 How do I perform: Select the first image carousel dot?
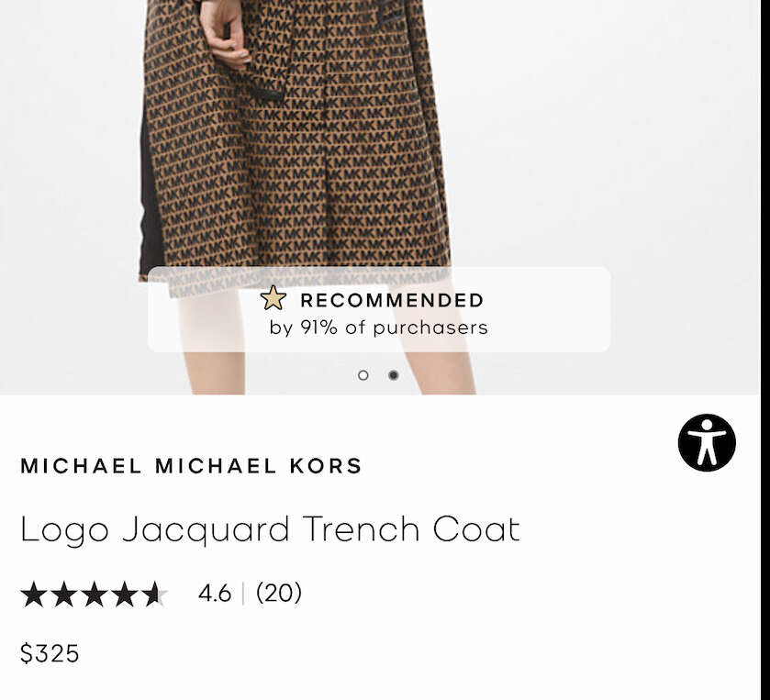[x=363, y=375]
